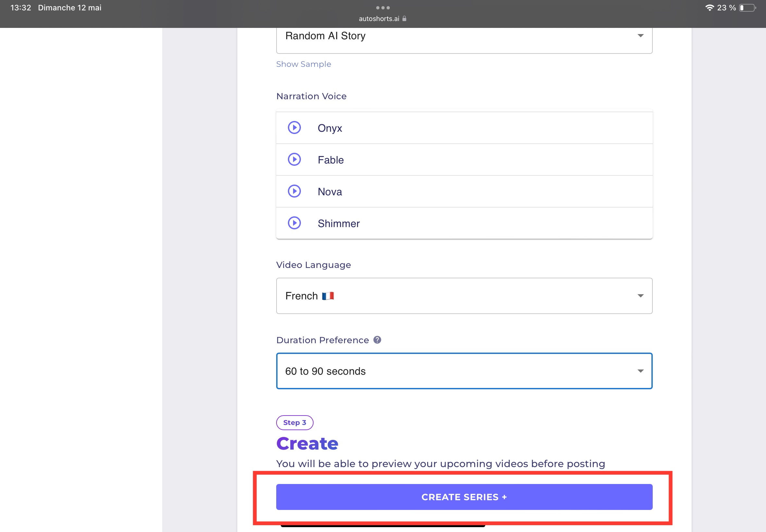The image size is (766, 532).
Task: Click the Step 3 badge
Action: click(x=294, y=422)
